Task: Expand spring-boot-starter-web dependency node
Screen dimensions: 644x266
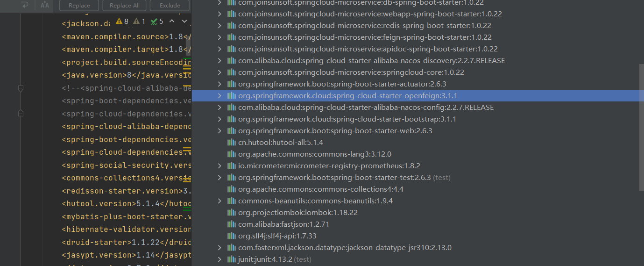Action: click(x=219, y=131)
